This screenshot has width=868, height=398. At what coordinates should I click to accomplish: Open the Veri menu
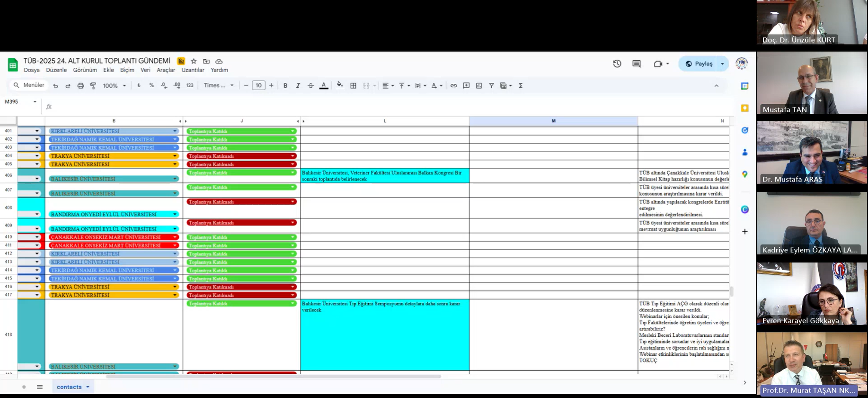tap(145, 70)
